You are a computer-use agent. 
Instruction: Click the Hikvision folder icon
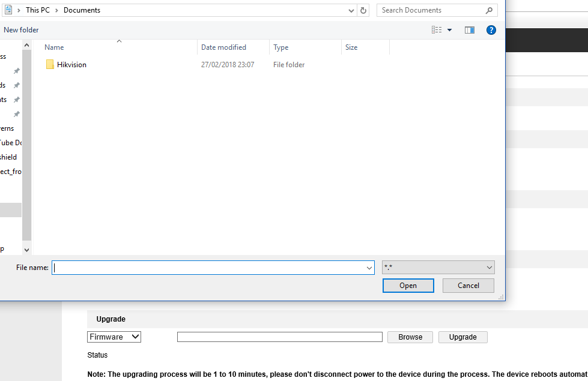(x=50, y=65)
